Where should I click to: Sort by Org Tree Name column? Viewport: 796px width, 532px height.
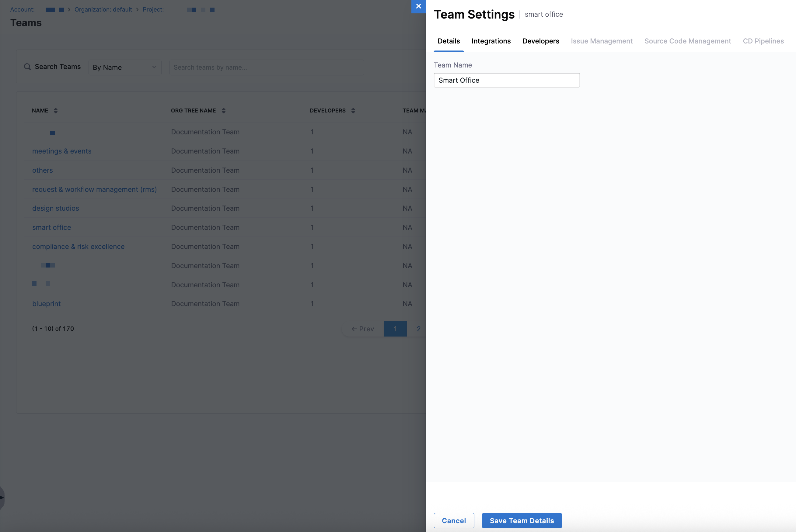click(223, 111)
